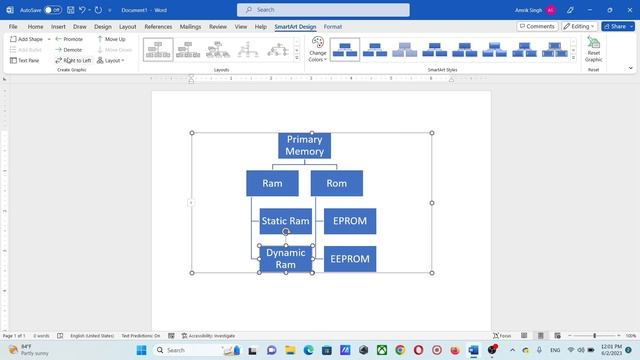Switch to Web Layout view icon
The image size is (640, 360).
tap(557, 336)
